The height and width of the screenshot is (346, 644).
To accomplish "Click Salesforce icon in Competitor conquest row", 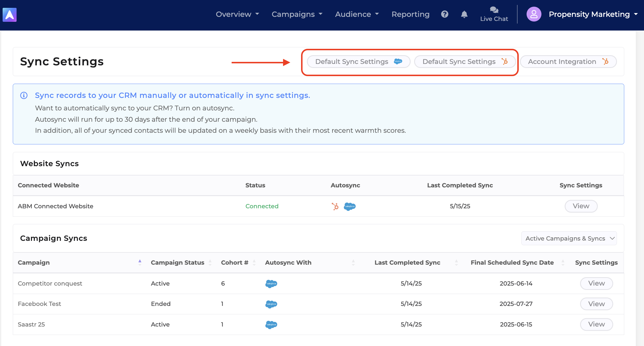I will (x=271, y=284).
